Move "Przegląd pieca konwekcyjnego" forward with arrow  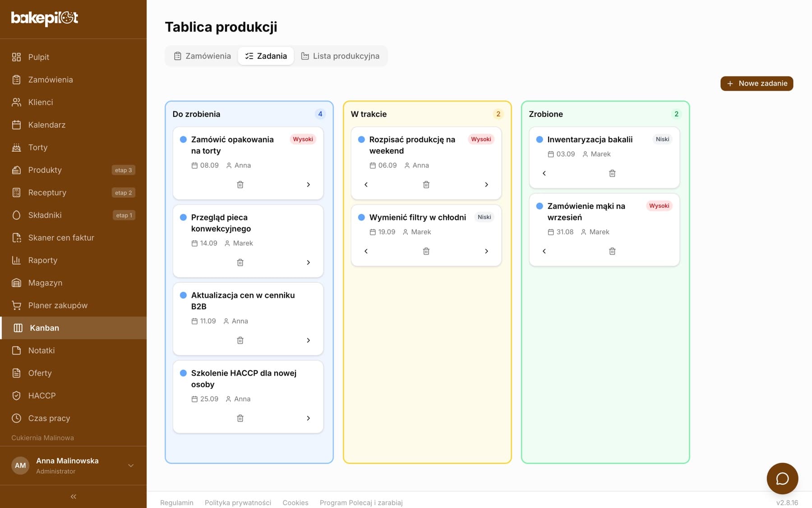pyautogui.click(x=308, y=262)
